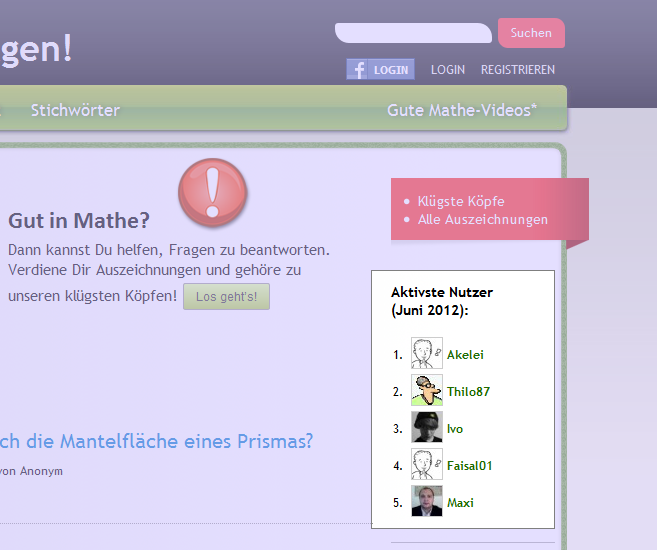Screen dimensions: 657x550
Task: Select Ivo's profile picture
Action: point(426,428)
